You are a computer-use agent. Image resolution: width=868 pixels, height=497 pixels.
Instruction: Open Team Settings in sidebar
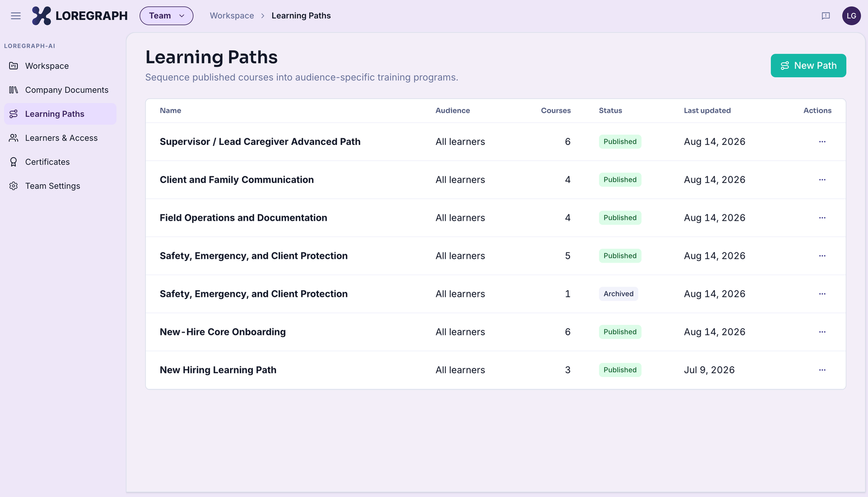pyautogui.click(x=60, y=186)
